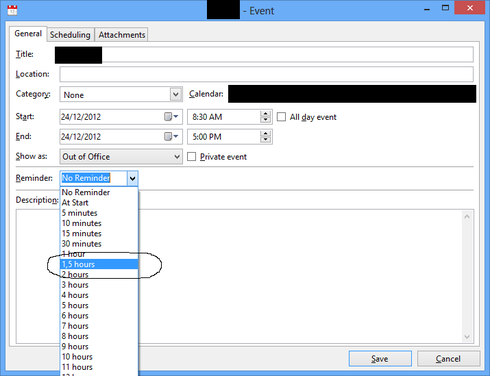Image resolution: width=490 pixels, height=376 pixels.
Task: Select 7 hours reminder option
Action: tap(99, 326)
